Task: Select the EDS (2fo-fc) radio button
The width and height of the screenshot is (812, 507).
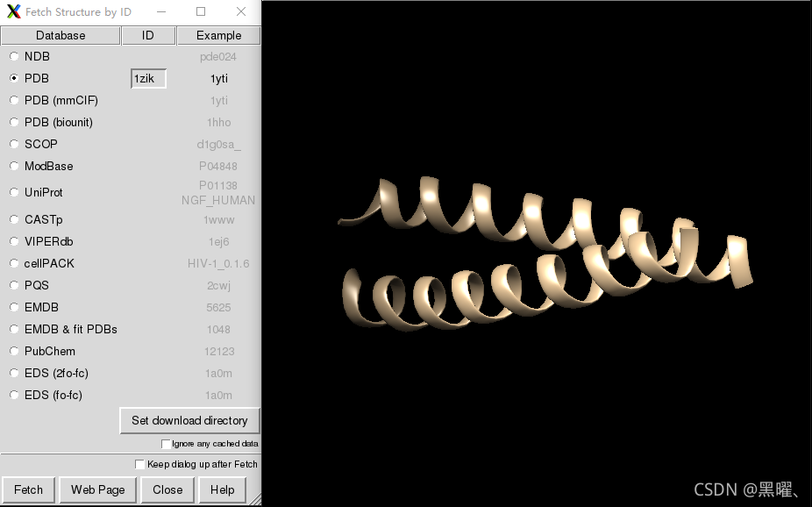Action: [14, 373]
